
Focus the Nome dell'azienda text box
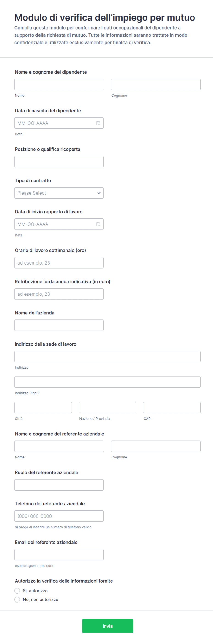(x=59, y=325)
